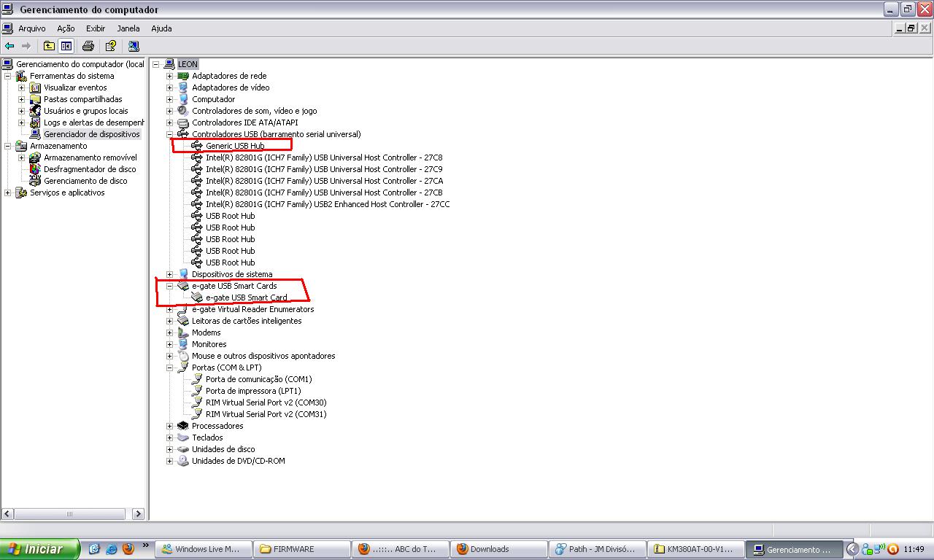Screen dimensions: 934x560
Task: Open the Ação menu
Action: pyautogui.click(x=66, y=28)
